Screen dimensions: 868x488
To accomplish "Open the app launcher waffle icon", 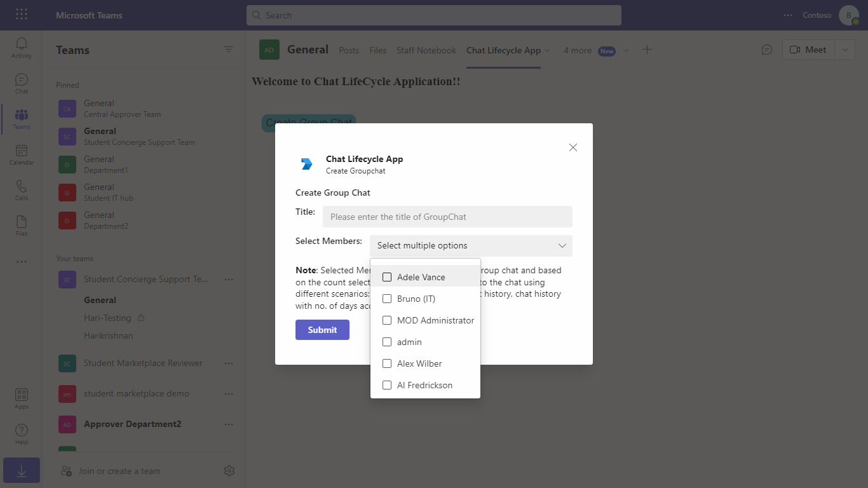I will click(x=22, y=15).
